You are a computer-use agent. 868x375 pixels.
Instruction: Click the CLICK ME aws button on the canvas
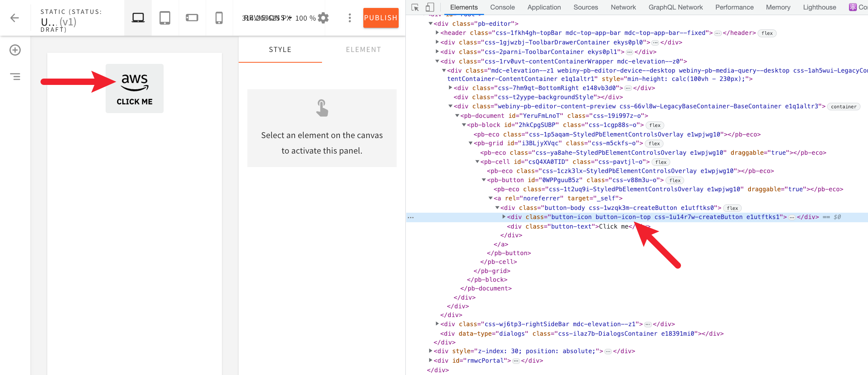134,88
